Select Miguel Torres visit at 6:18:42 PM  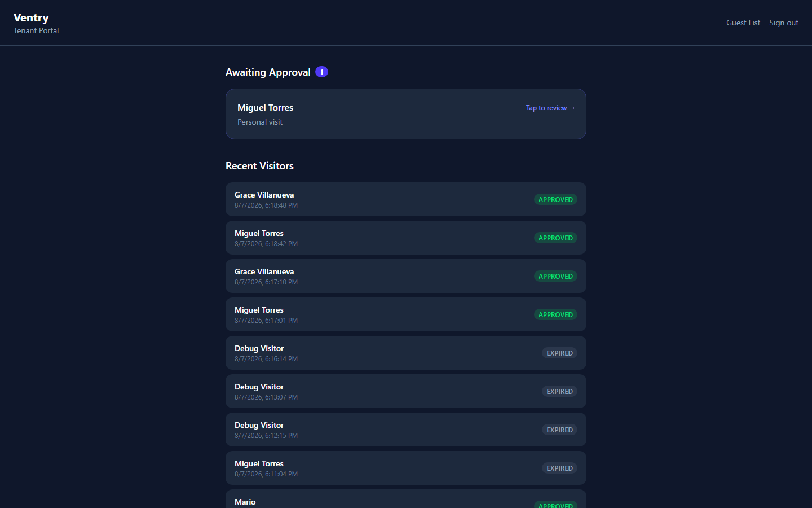pyautogui.click(x=406, y=238)
